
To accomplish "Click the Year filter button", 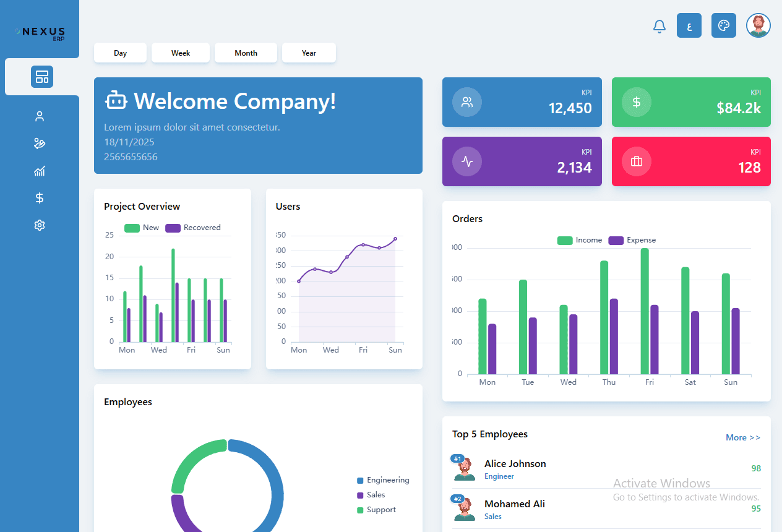I will (309, 53).
